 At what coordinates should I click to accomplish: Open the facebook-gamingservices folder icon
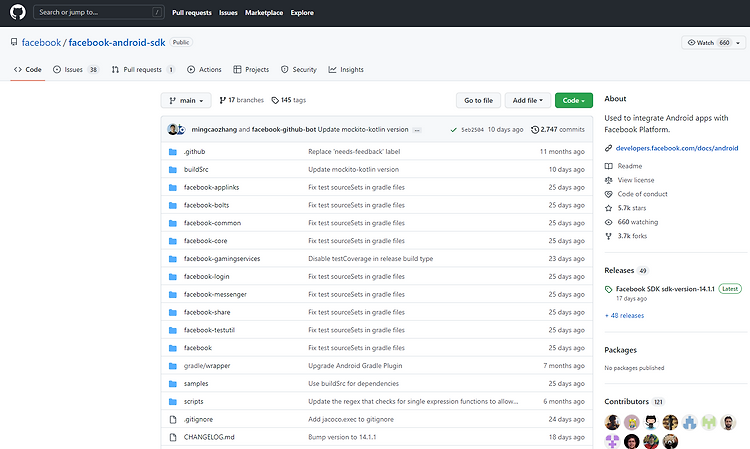coord(173,259)
